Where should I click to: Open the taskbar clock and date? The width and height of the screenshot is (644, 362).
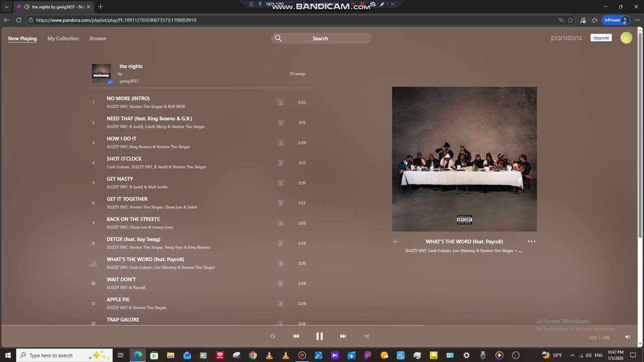pyautogui.click(x=615, y=355)
